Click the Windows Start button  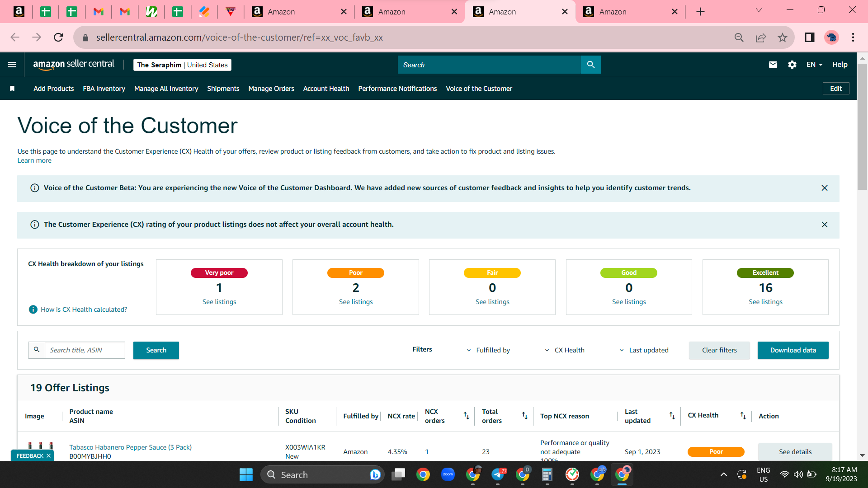(x=246, y=475)
